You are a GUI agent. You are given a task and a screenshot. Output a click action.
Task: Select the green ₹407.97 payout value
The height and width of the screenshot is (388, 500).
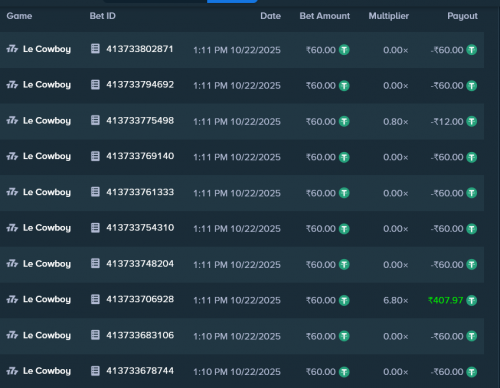coord(446,300)
